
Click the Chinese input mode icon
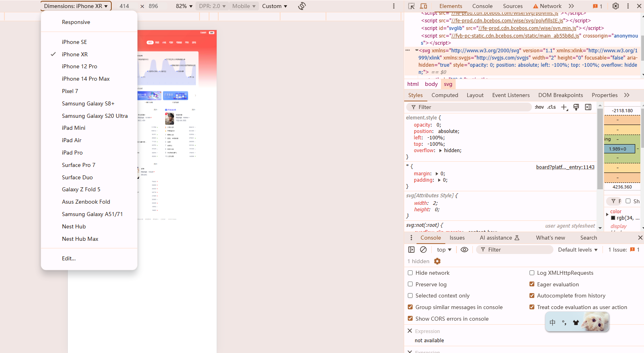click(553, 323)
